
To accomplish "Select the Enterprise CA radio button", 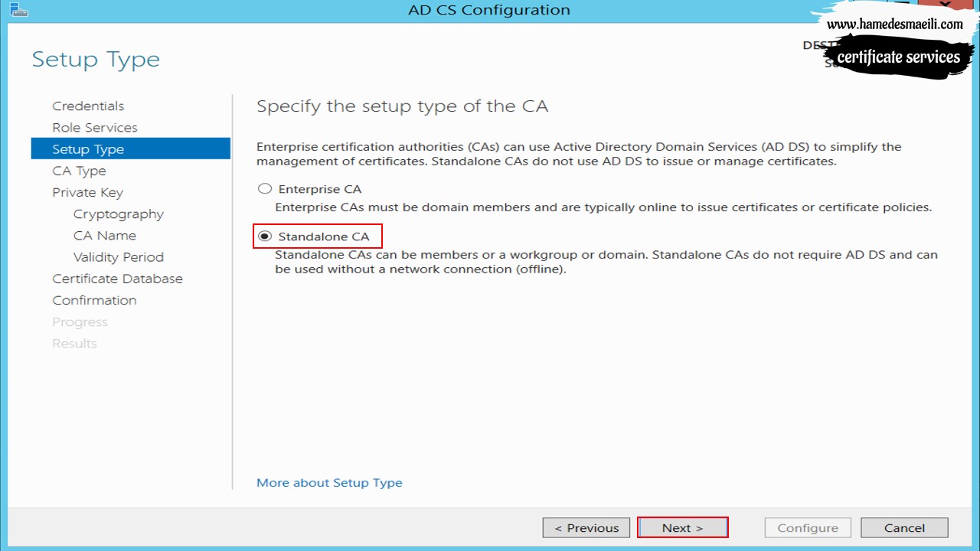I will click(265, 188).
